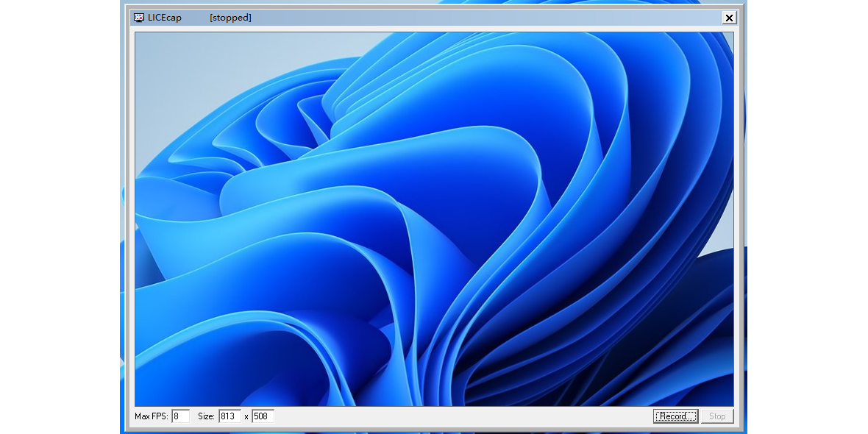Click the Max FPS label

(152, 416)
